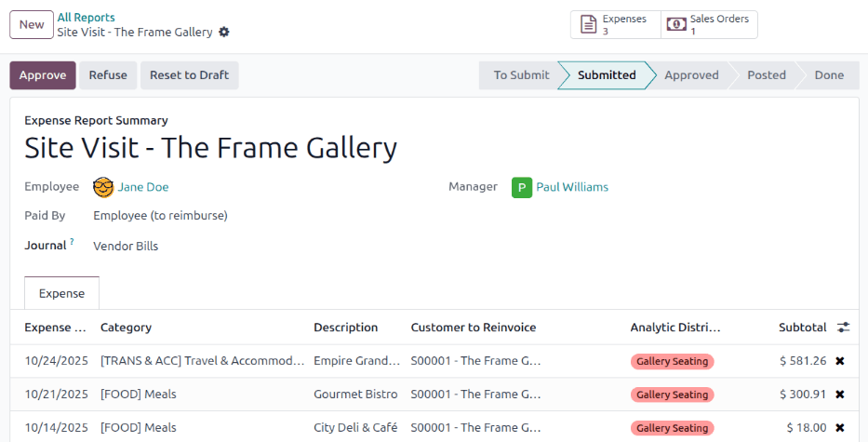The image size is (868, 442).
Task: Edit the Site Visit report title field
Action: tap(211, 148)
